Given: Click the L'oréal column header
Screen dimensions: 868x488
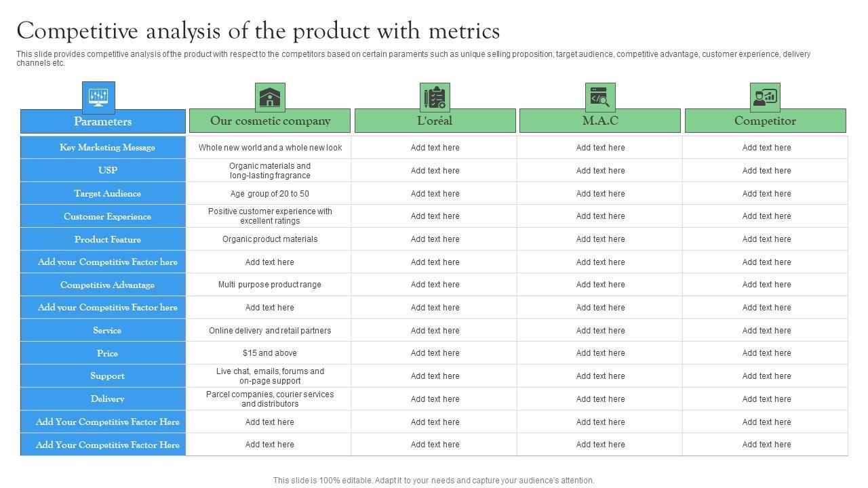Looking at the screenshot, I should coord(435,121).
